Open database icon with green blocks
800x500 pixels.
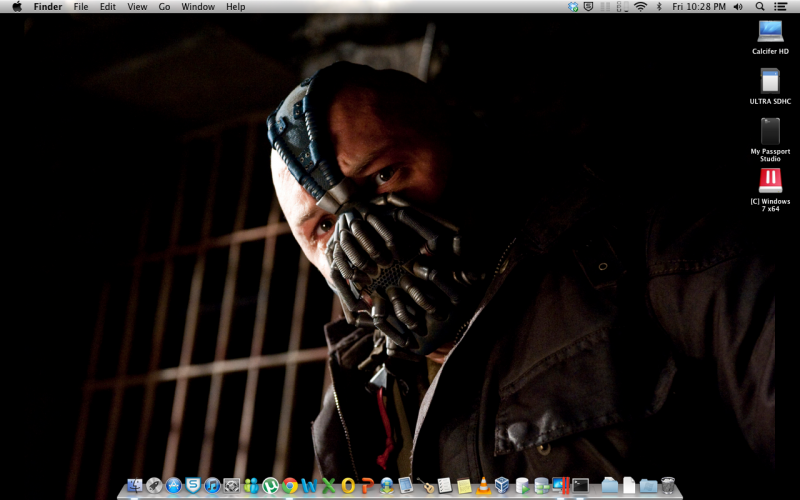(541, 485)
